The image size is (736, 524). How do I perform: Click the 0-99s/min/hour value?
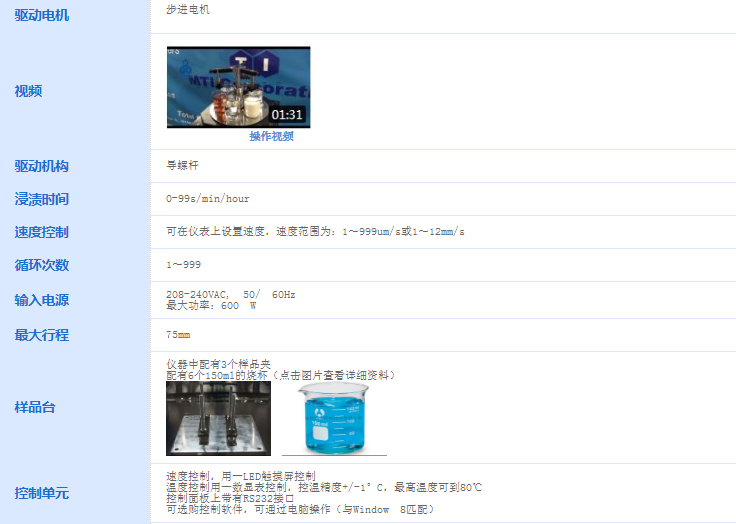click(207, 199)
